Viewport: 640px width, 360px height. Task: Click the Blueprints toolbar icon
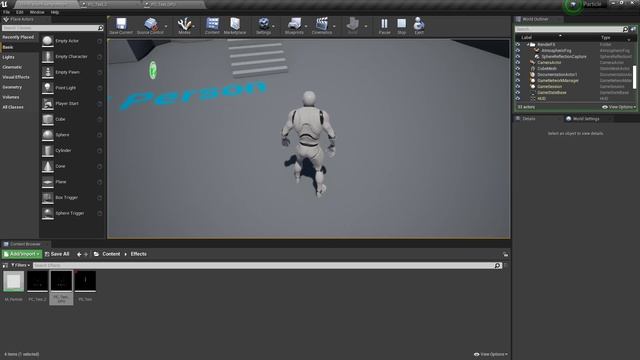coord(294,24)
